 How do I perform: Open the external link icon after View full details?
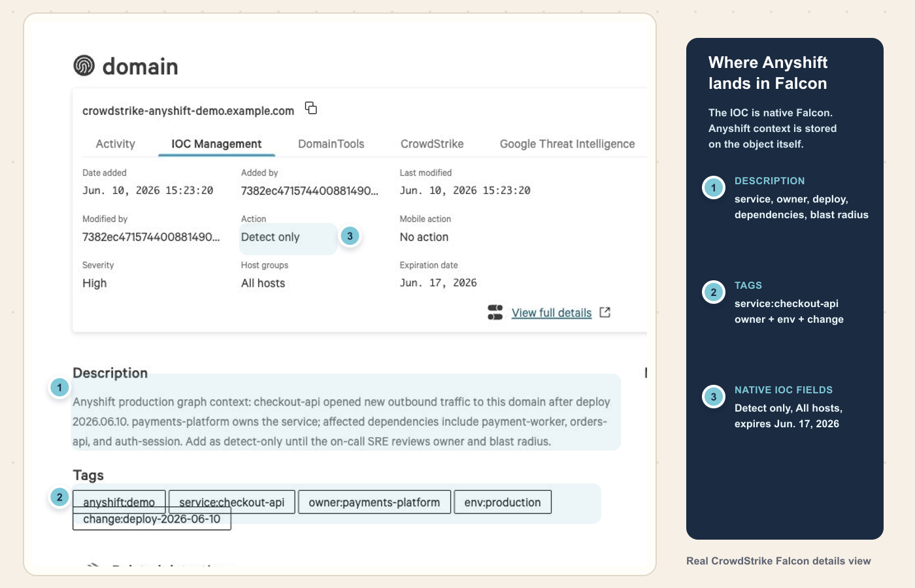pos(605,312)
